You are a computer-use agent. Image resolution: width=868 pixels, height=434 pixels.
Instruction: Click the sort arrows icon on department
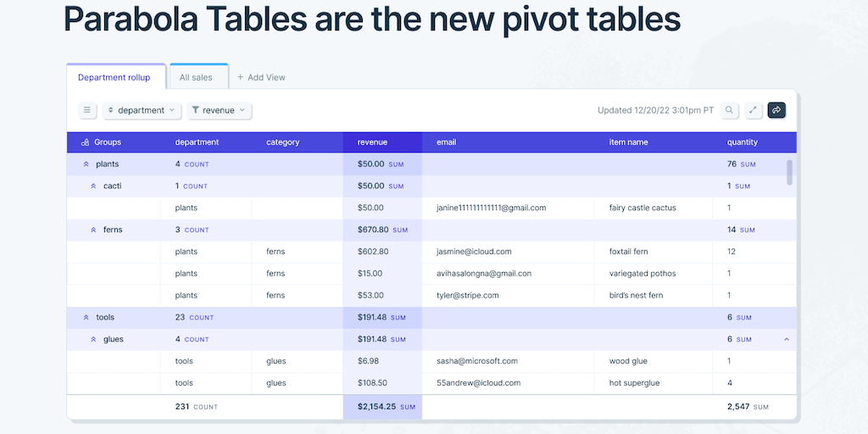click(111, 110)
